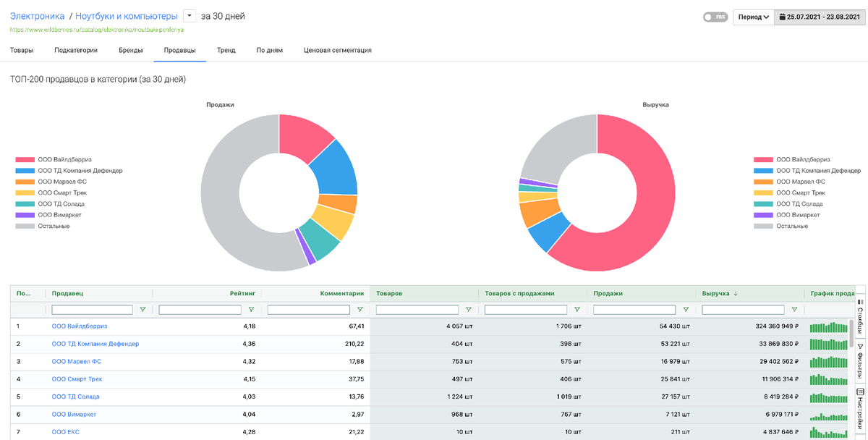868x440 pixels.
Task: Open seller ООО Марвел ФС in the table
Action: coord(76,361)
